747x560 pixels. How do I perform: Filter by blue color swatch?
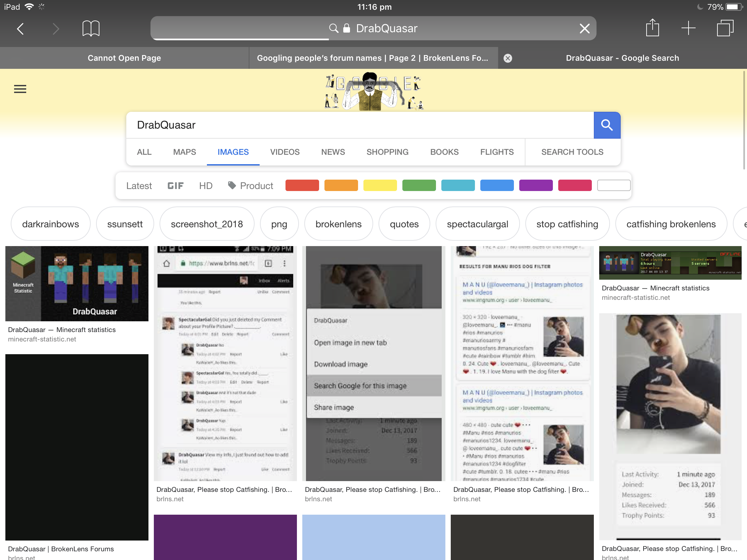click(x=497, y=185)
